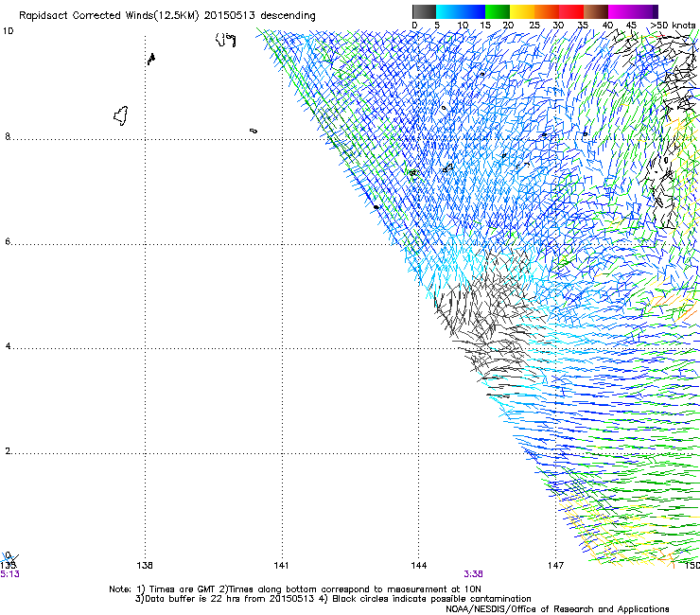This screenshot has height=615, width=700.
Task: Click the latitude label '6'
Action: [x=8, y=241]
